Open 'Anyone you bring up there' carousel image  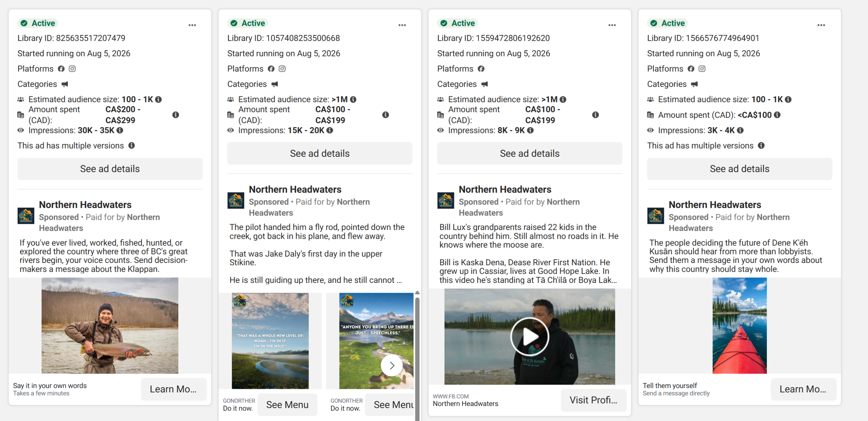coord(376,341)
